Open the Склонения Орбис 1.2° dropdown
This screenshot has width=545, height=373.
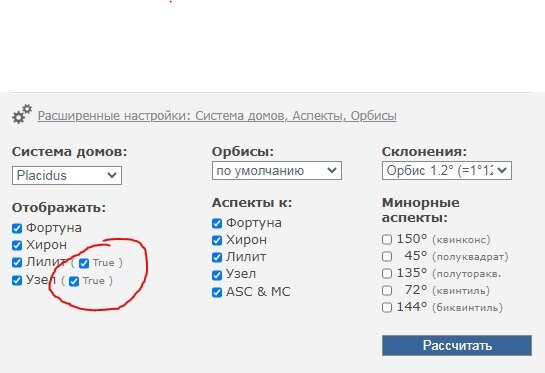click(447, 170)
